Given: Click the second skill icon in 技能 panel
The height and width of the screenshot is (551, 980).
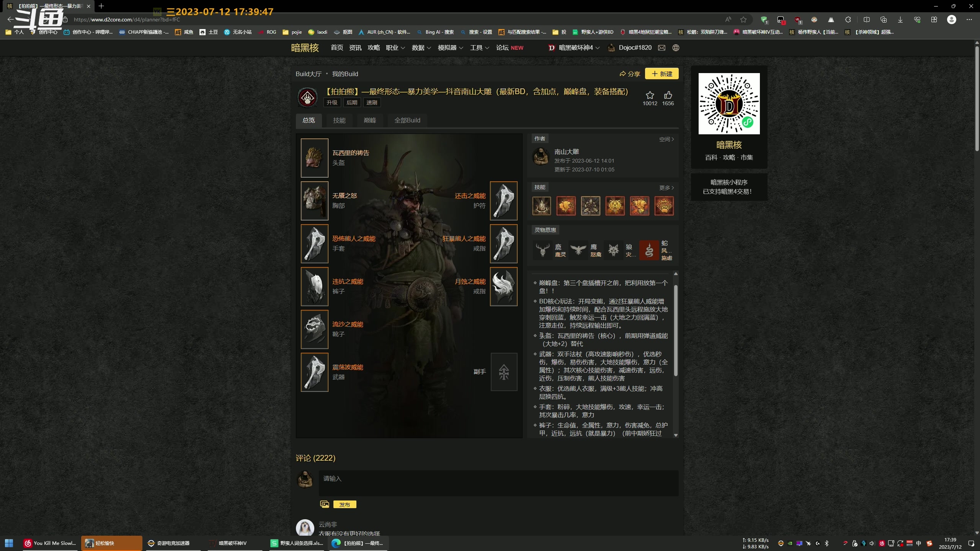Looking at the screenshot, I should (x=566, y=206).
